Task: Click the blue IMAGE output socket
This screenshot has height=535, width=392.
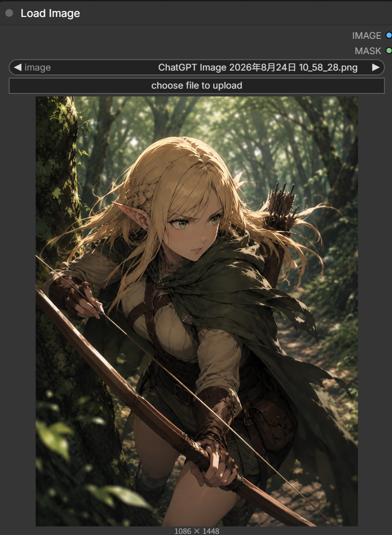Action: click(x=389, y=35)
